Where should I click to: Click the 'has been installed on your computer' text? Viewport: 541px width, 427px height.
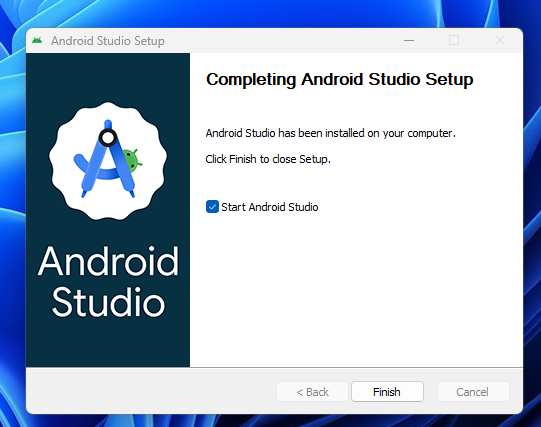point(367,133)
